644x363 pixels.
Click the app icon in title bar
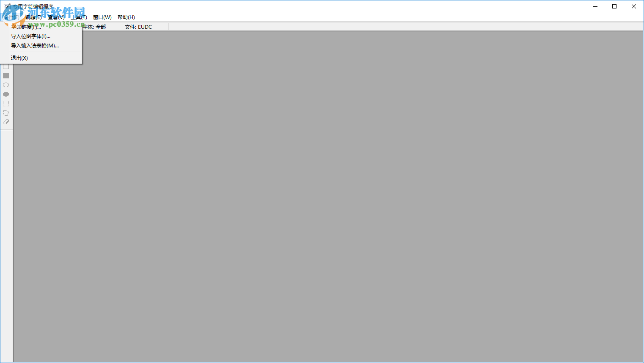coord(7,7)
